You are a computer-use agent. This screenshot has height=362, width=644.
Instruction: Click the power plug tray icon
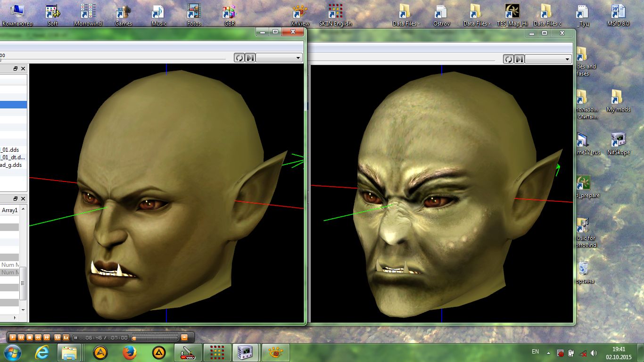(571, 353)
